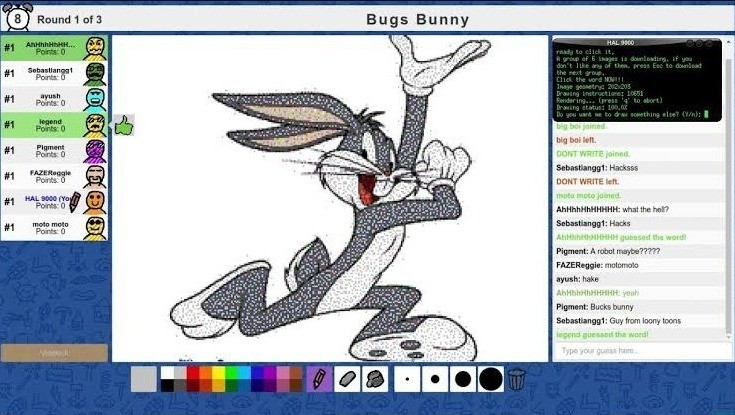This screenshot has height=415, width=735.
Task: Choose the smallest brush size dot
Action: coord(407,379)
